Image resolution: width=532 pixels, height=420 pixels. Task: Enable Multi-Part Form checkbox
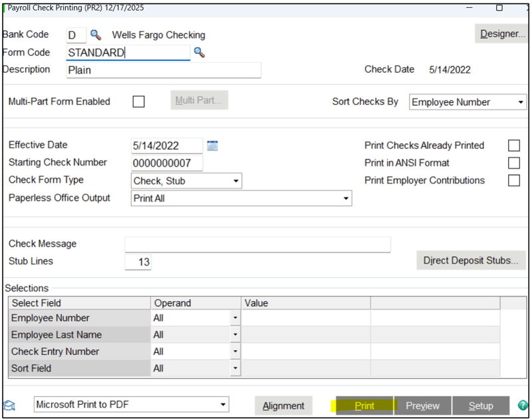pyautogui.click(x=138, y=102)
